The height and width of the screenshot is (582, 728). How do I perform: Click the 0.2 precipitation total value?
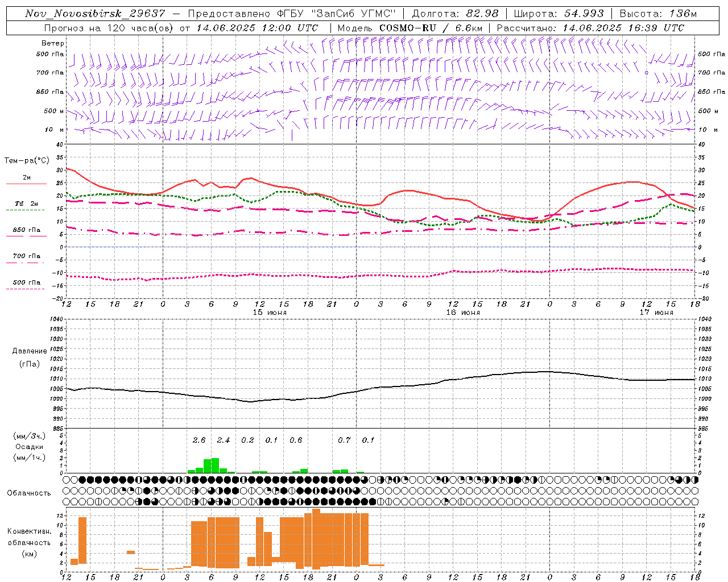[x=247, y=440]
